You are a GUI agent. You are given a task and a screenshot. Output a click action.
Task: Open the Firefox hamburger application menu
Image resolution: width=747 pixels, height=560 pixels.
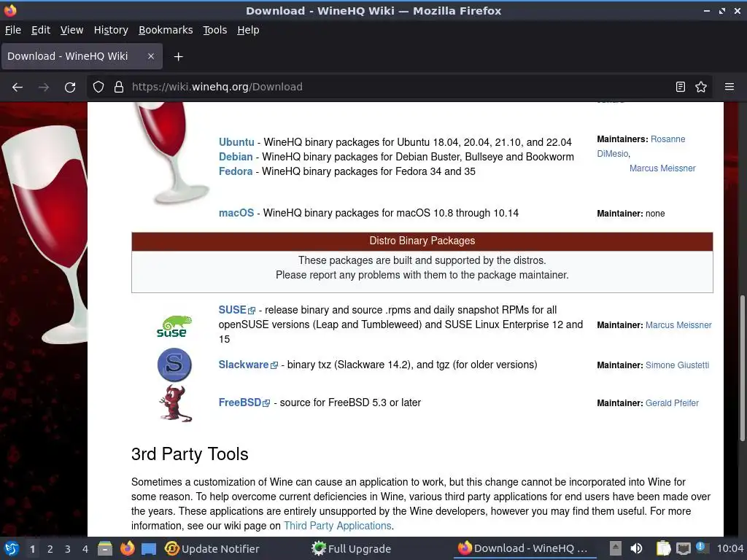729,87
